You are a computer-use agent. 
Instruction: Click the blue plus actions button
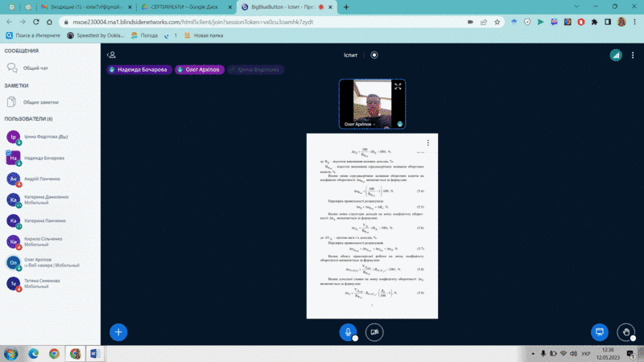click(x=118, y=331)
